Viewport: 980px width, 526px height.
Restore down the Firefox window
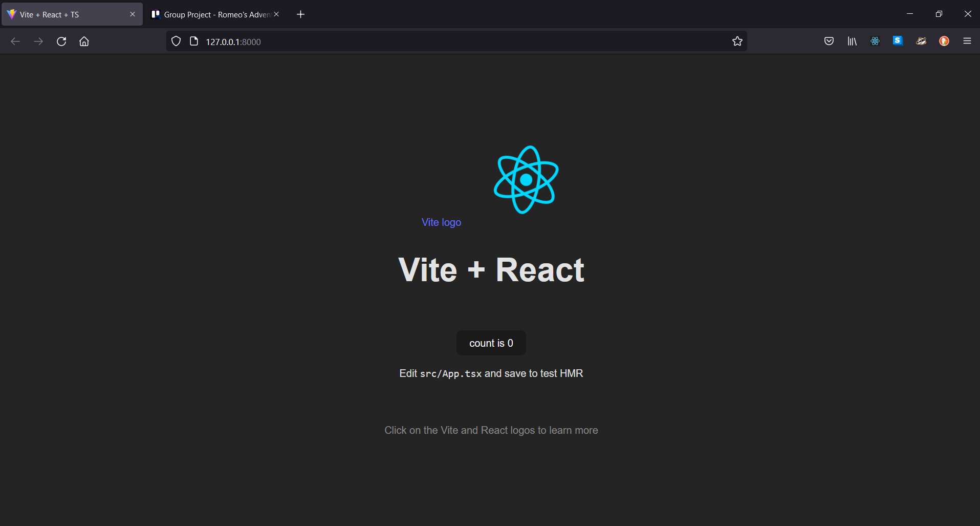tap(939, 14)
